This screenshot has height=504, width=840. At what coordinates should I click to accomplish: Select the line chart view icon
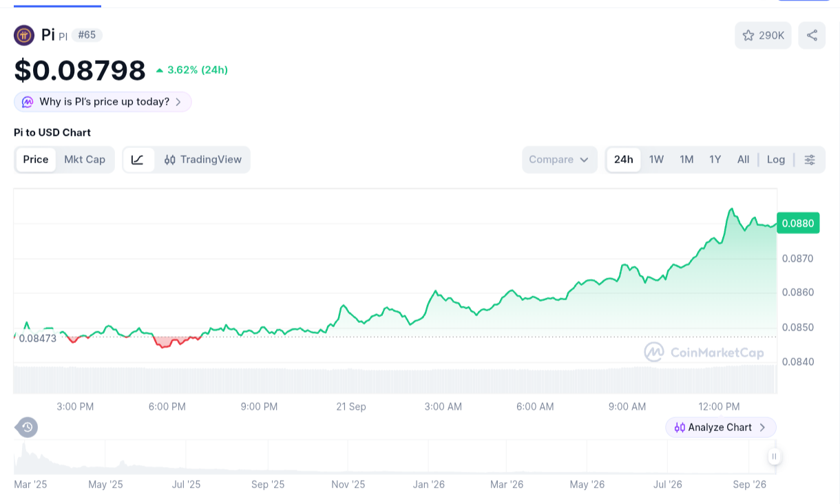pyautogui.click(x=138, y=160)
